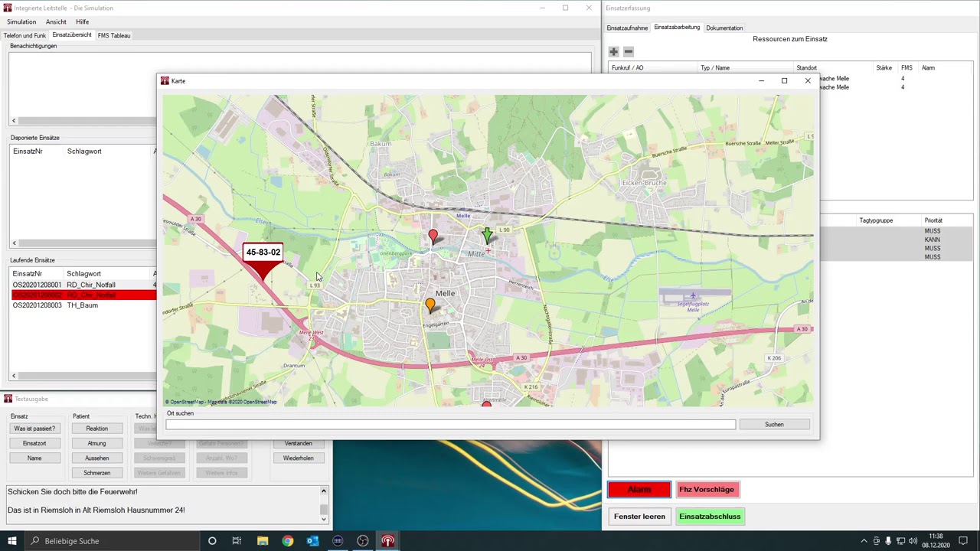Click the green arrow marker near Mitte
The image size is (980, 551).
[487, 235]
